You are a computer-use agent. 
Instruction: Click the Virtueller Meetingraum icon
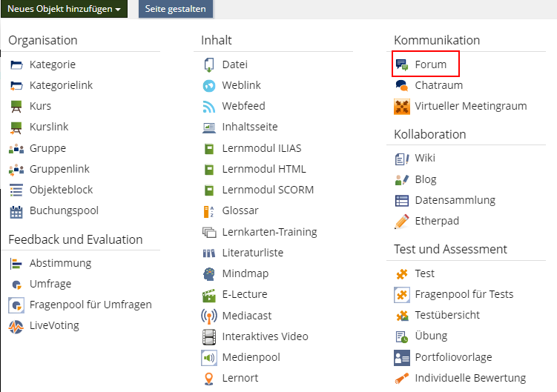click(402, 106)
